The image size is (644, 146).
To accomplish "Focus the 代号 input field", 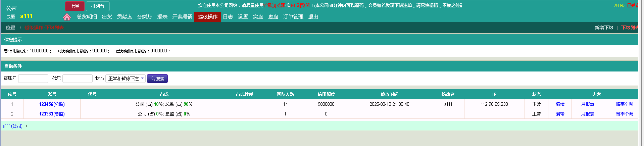I will (x=78, y=79).
